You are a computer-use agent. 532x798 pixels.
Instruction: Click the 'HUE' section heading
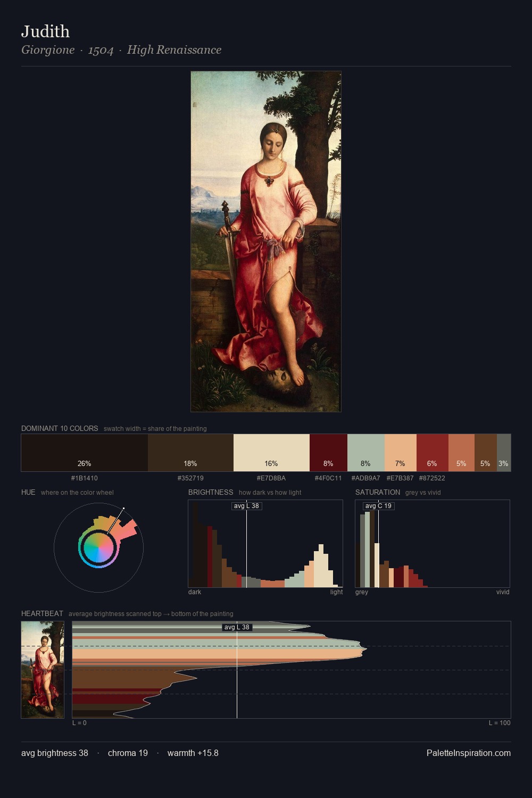coord(28,492)
